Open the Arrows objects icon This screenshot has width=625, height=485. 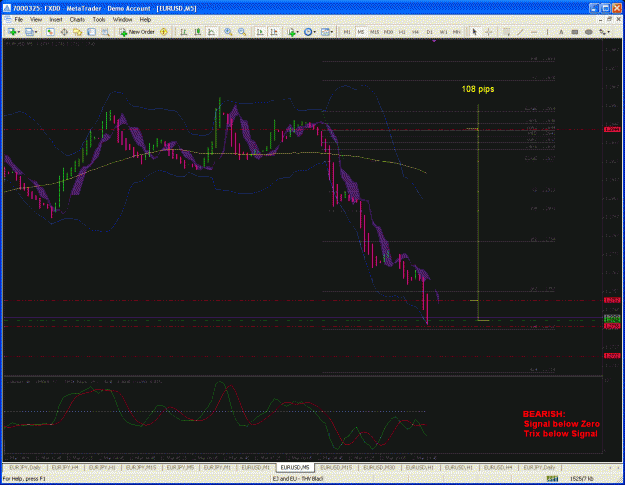[x=603, y=32]
